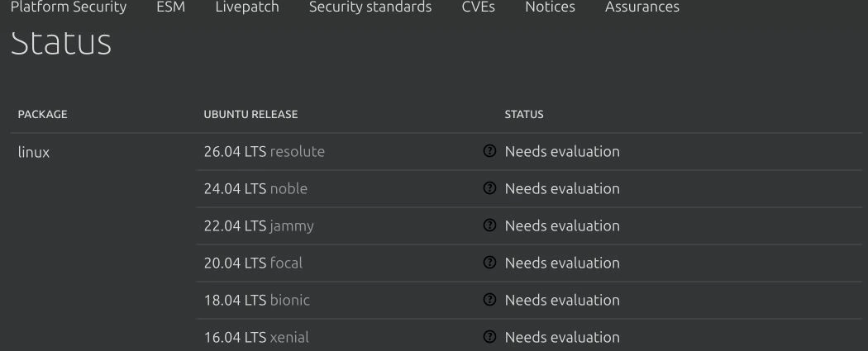
Task: Select the 16.04 LTS xenial release text
Action: pos(256,337)
